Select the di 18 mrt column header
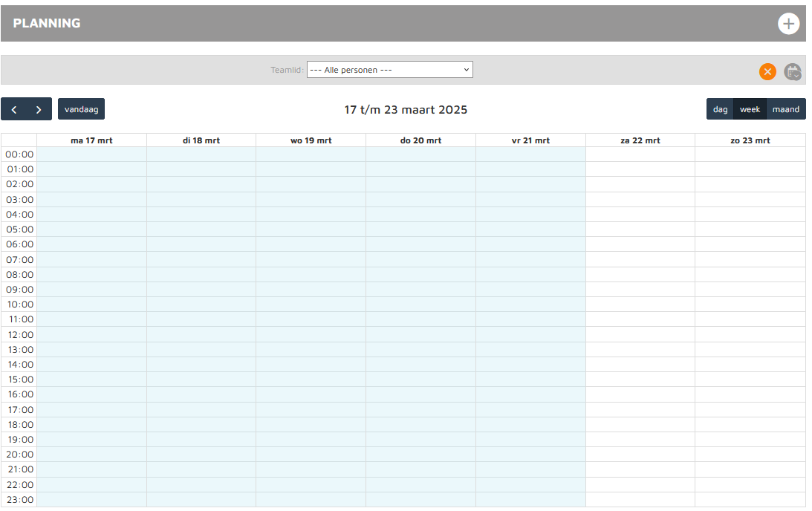This screenshot has width=812, height=511. pyautogui.click(x=201, y=140)
